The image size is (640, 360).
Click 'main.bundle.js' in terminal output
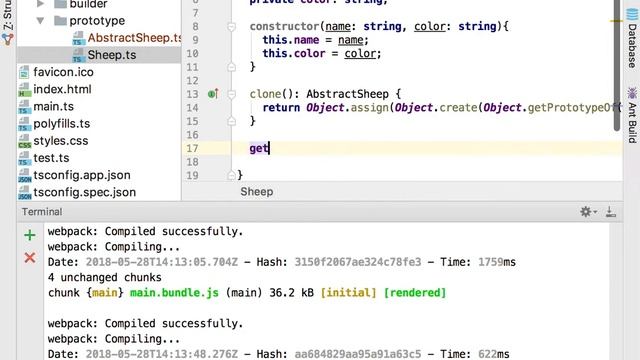[x=174, y=293]
